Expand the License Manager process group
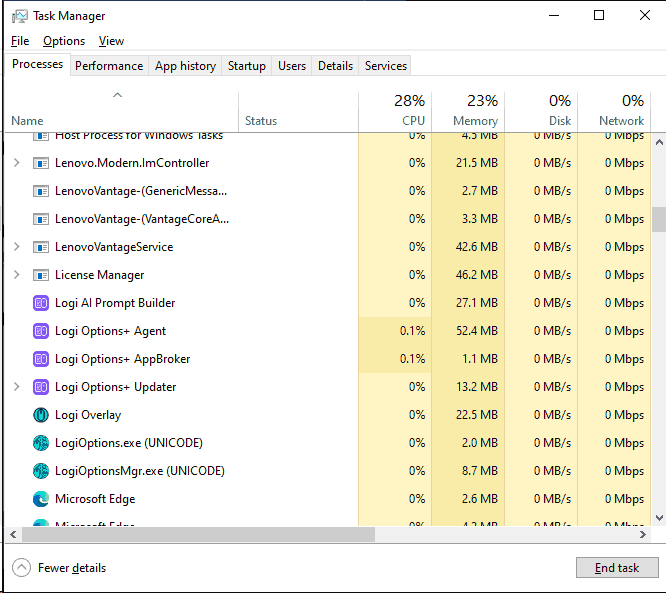The width and height of the screenshot is (666, 593). coord(17,275)
